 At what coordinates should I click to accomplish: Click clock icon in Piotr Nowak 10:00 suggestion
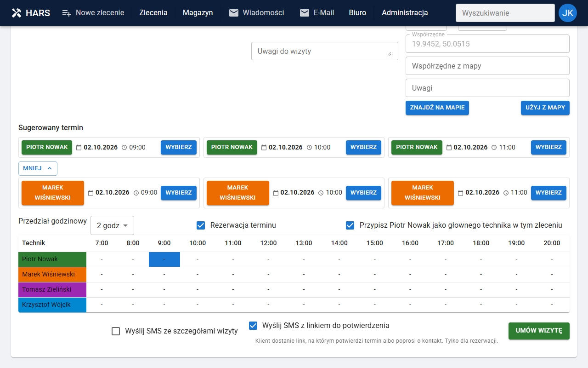point(309,147)
